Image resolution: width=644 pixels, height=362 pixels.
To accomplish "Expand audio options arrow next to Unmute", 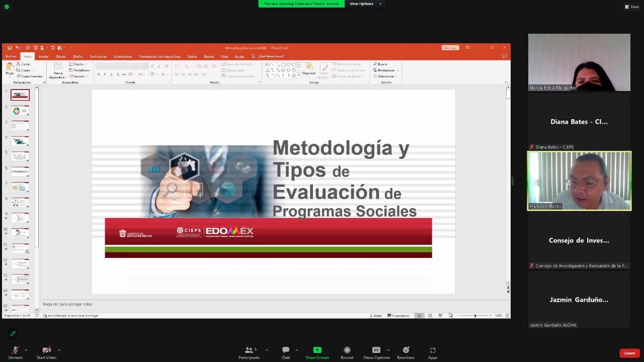I will (x=26, y=350).
